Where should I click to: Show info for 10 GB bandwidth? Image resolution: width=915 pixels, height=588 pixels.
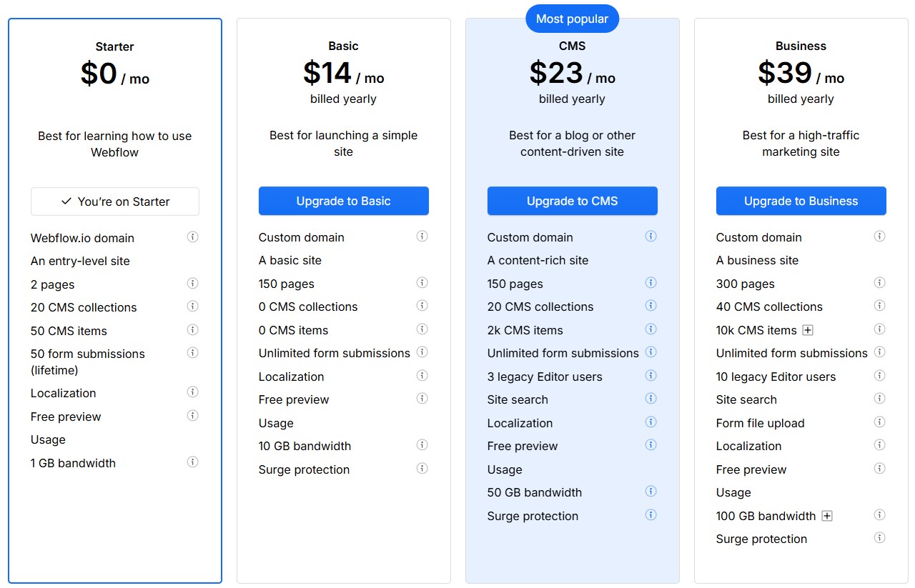422,444
